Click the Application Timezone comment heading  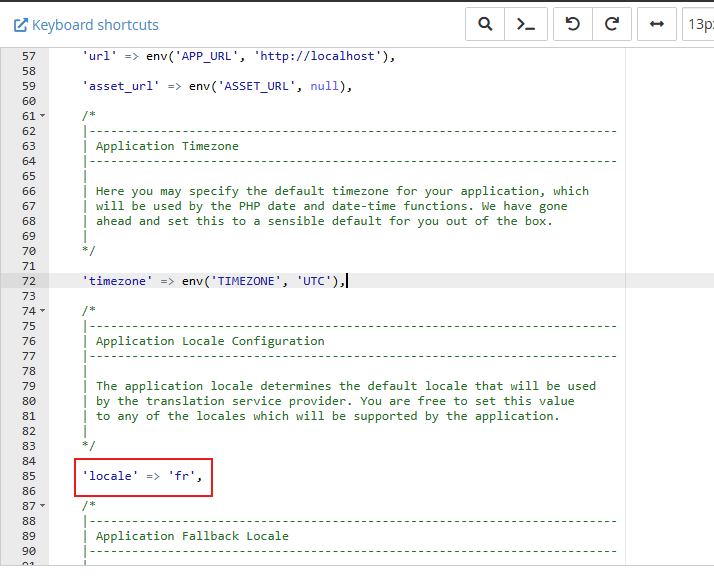(167, 146)
